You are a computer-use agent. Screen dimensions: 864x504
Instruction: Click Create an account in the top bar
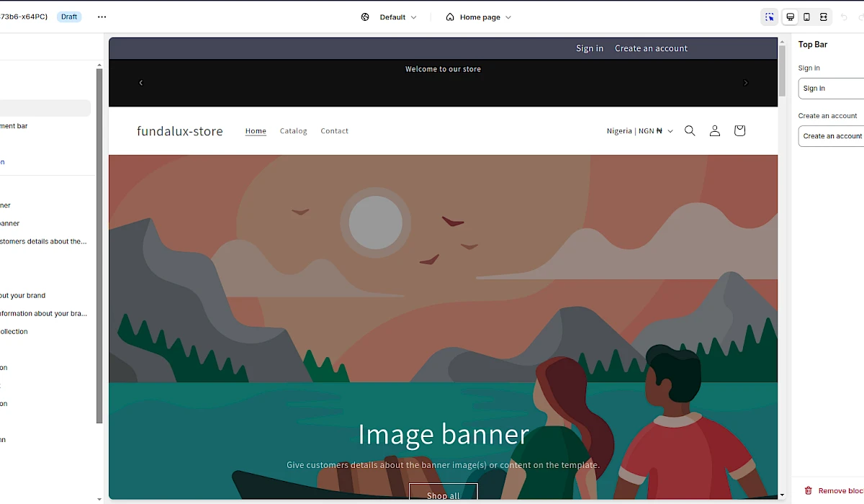pos(651,48)
